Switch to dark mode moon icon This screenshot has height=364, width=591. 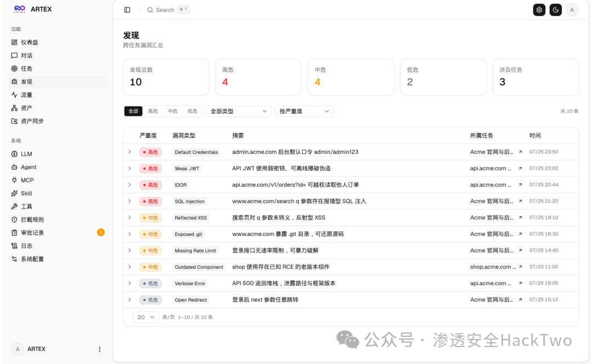coord(555,10)
